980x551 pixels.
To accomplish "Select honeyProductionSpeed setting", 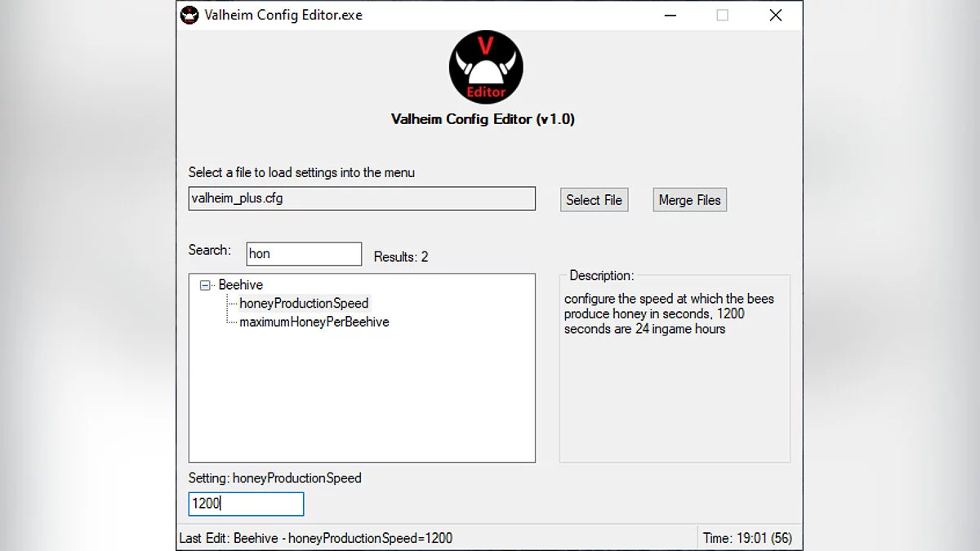I will [304, 303].
